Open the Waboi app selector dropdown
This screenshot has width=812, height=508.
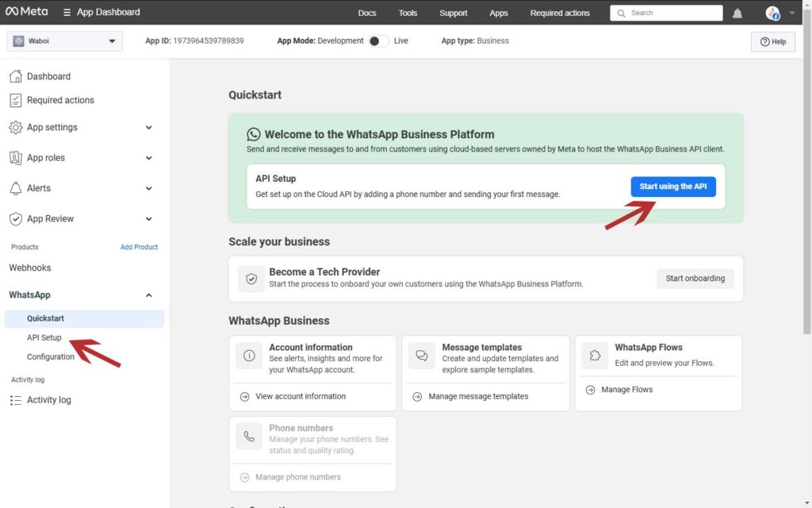click(65, 41)
